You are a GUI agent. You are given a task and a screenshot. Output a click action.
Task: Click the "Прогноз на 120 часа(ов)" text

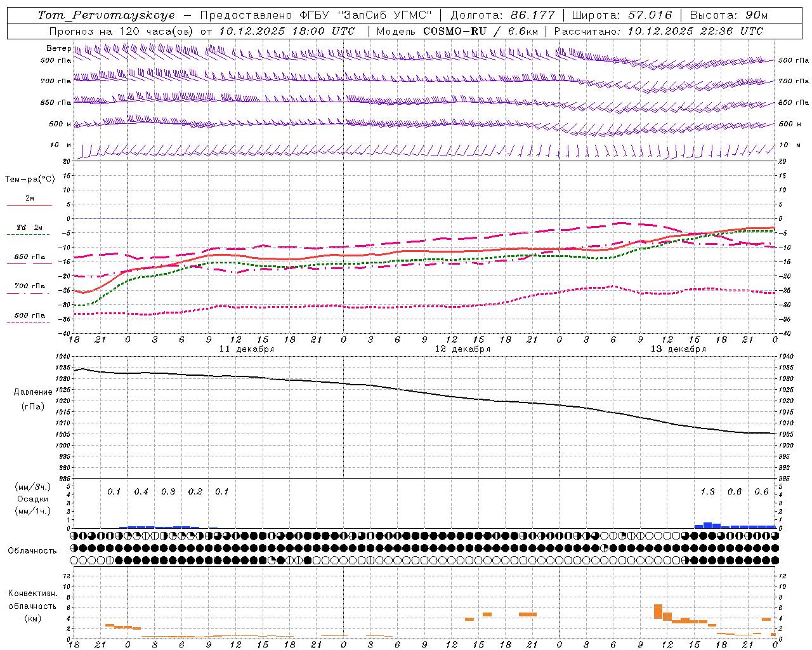tap(122, 31)
